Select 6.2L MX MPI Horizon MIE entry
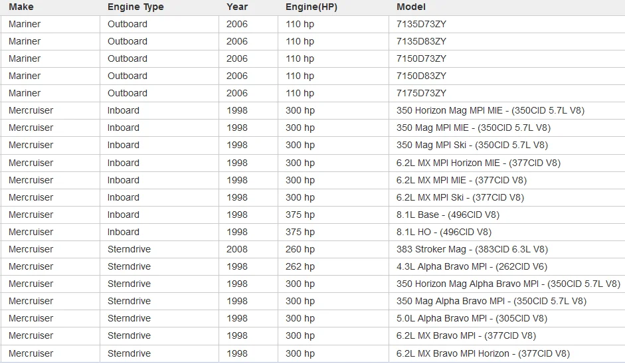The height and width of the screenshot is (364, 625). point(478,163)
